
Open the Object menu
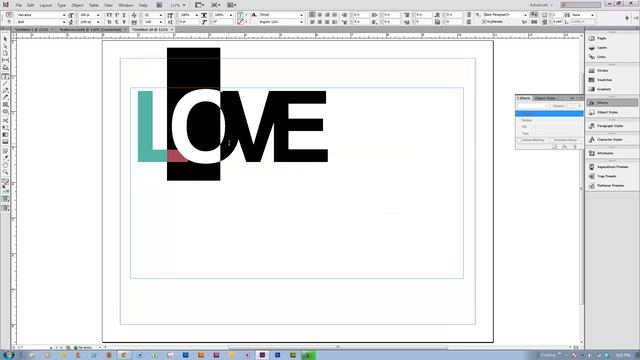tap(77, 5)
